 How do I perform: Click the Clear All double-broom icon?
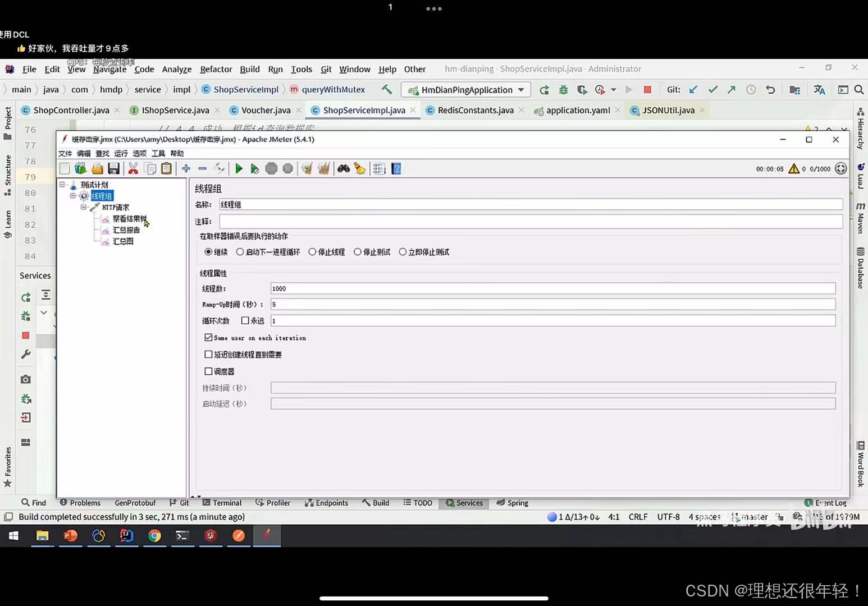pyautogui.click(x=323, y=168)
